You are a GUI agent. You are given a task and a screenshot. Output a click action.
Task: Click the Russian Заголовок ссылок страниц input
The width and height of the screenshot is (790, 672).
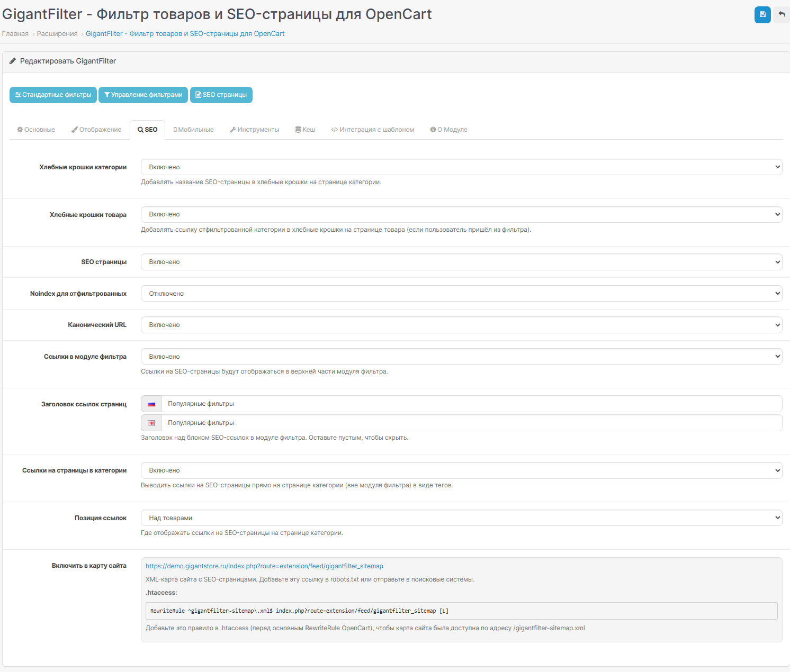tap(472, 404)
